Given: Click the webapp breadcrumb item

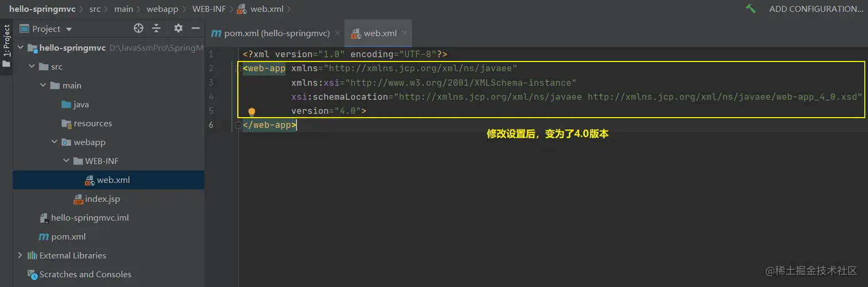Looking at the screenshot, I should click(x=162, y=9).
